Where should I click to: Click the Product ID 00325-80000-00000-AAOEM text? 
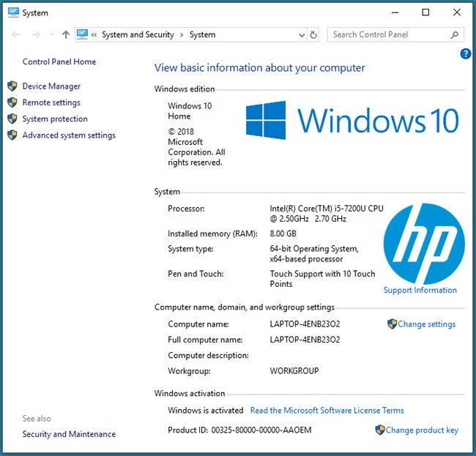[x=239, y=430]
